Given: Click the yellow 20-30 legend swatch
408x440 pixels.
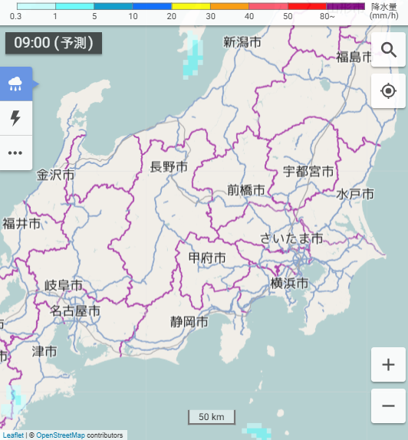Looking at the screenshot, I should [191, 6].
